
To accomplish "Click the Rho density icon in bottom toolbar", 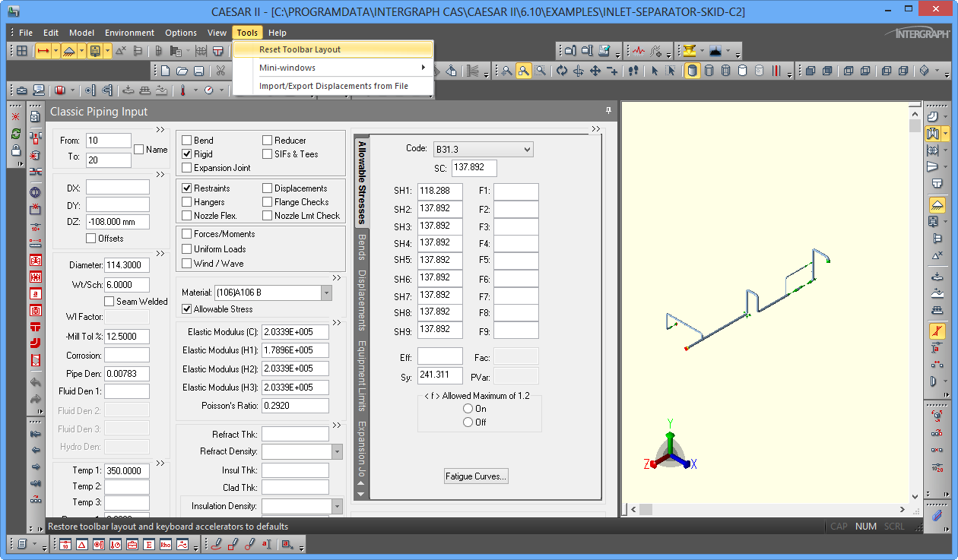I will (x=166, y=544).
